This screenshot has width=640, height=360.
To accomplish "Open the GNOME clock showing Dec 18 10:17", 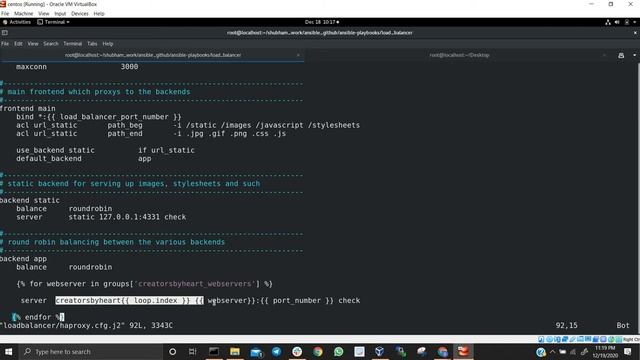I will (x=322, y=22).
